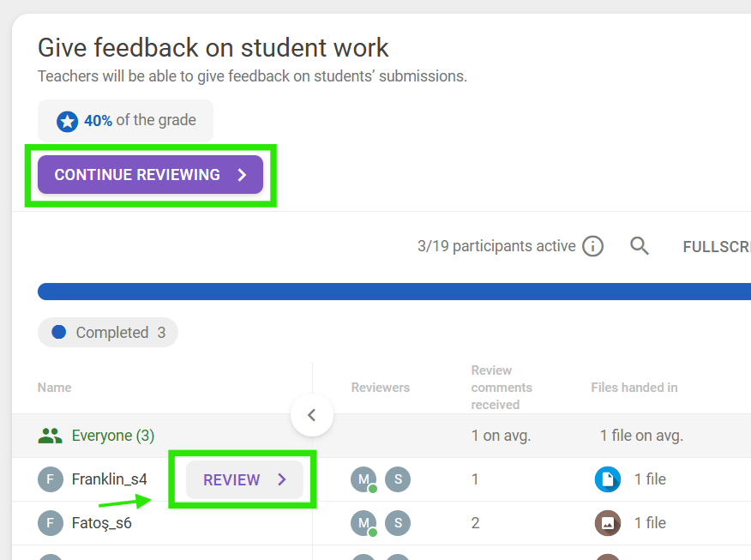751x560 pixels.
Task: Click the Files handed in column header
Action: click(634, 388)
